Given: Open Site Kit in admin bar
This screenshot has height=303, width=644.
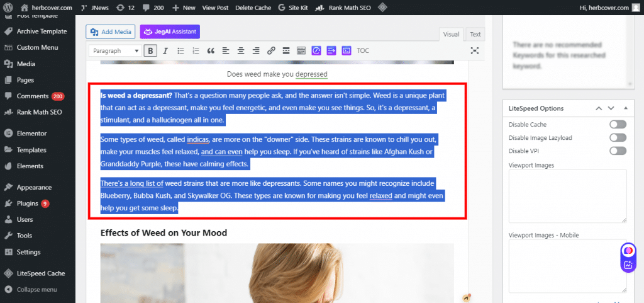Looking at the screenshot, I should [x=292, y=8].
